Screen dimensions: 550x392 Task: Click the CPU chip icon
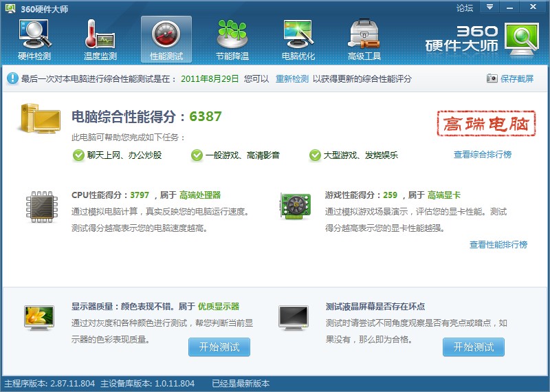pyautogui.click(x=42, y=207)
